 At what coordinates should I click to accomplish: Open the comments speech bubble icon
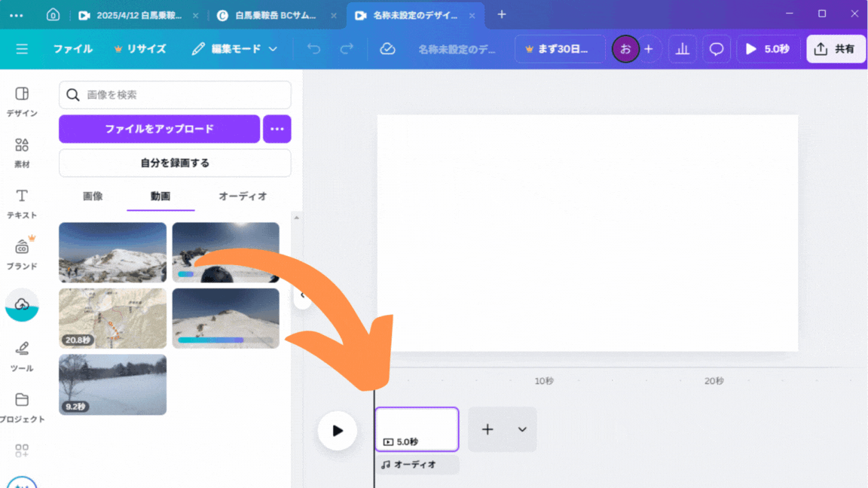point(717,49)
